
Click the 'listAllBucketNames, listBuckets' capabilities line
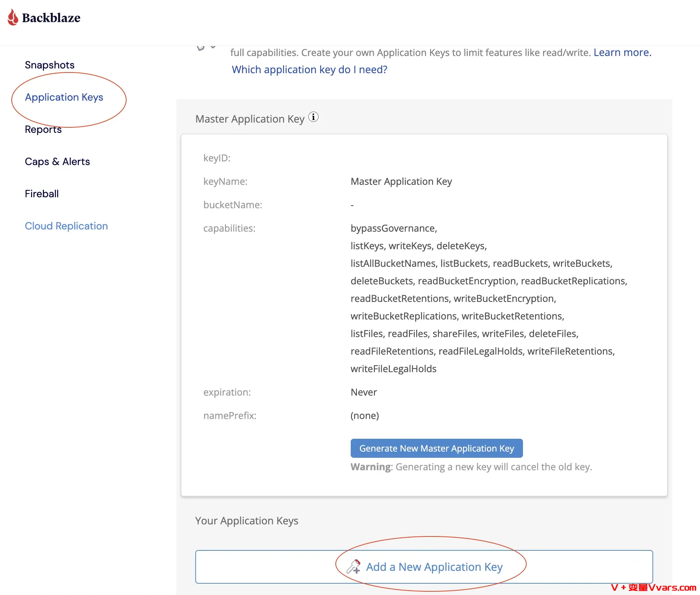click(481, 263)
